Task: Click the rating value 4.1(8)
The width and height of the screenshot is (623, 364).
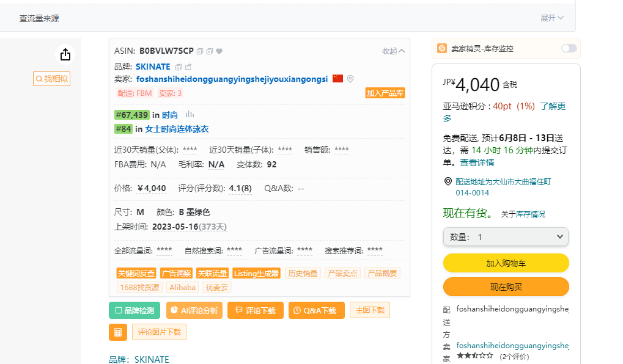Action: (x=240, y=189)
